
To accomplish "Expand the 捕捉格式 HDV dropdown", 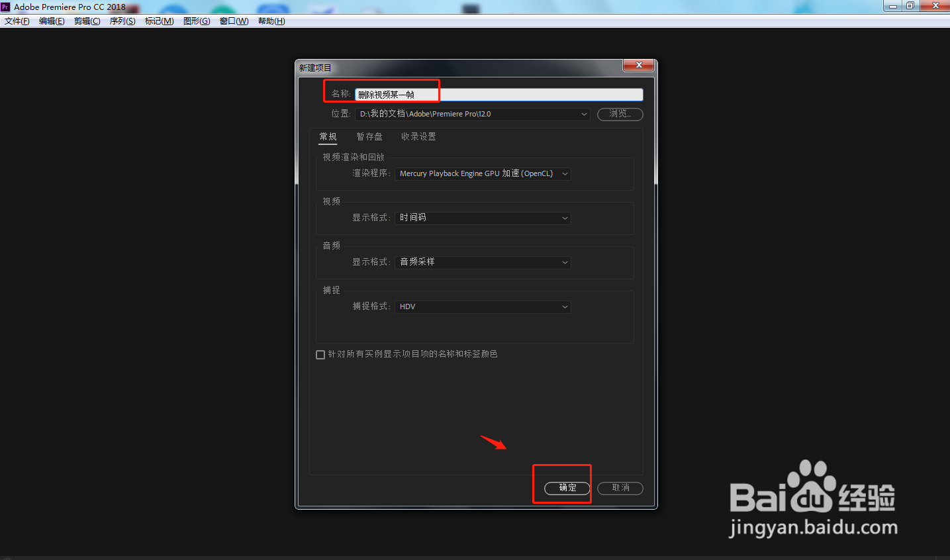I will (x=483, y=306).
